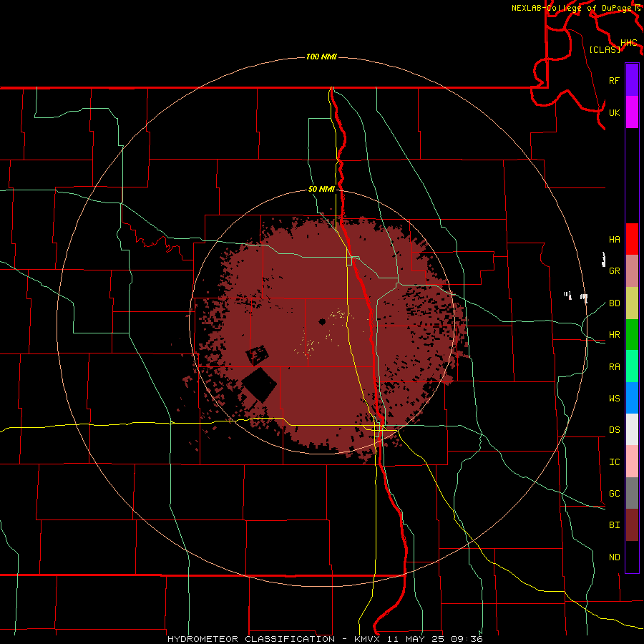The image size is (644, 644).
Task: Click the WS legend label
Action: tap(614, 398)
